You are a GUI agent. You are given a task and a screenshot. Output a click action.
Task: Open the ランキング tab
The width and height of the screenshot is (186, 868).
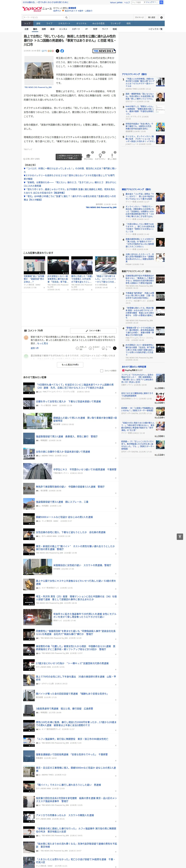click(115, 24)
